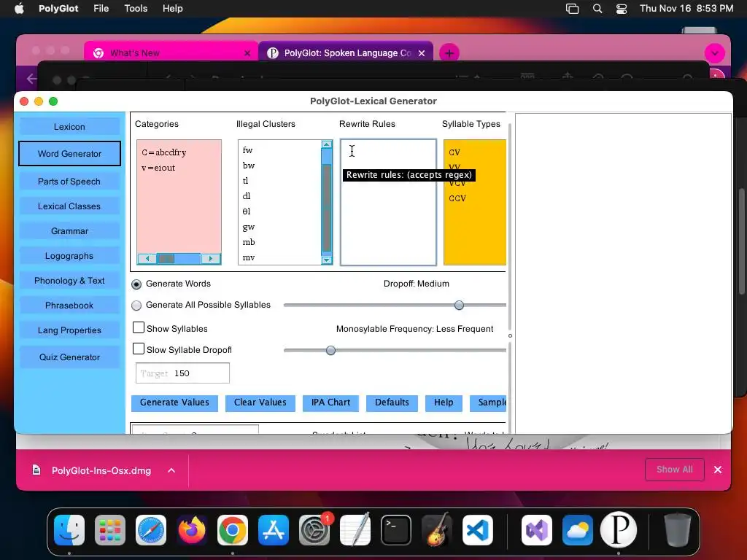Select Word Generator in the sidebar
This screenshot has height=560, width=747.
tap(69, 154)
